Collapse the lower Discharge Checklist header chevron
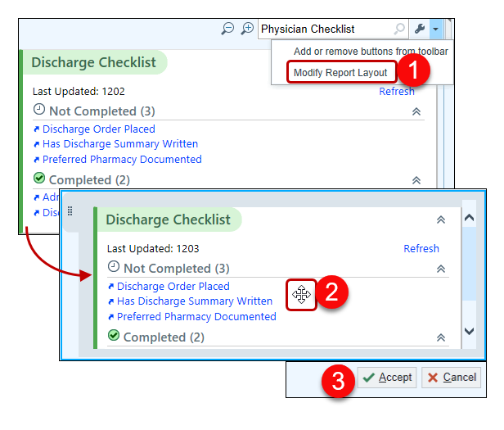Image resolution: width=504 pixels, height=430 pixels. [x=441, y=220]
